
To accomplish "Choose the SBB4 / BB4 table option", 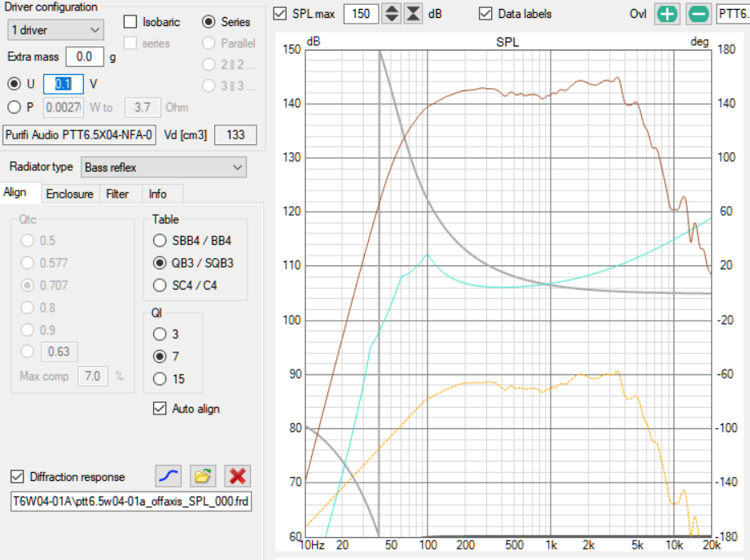I will (x=160, y=240).
